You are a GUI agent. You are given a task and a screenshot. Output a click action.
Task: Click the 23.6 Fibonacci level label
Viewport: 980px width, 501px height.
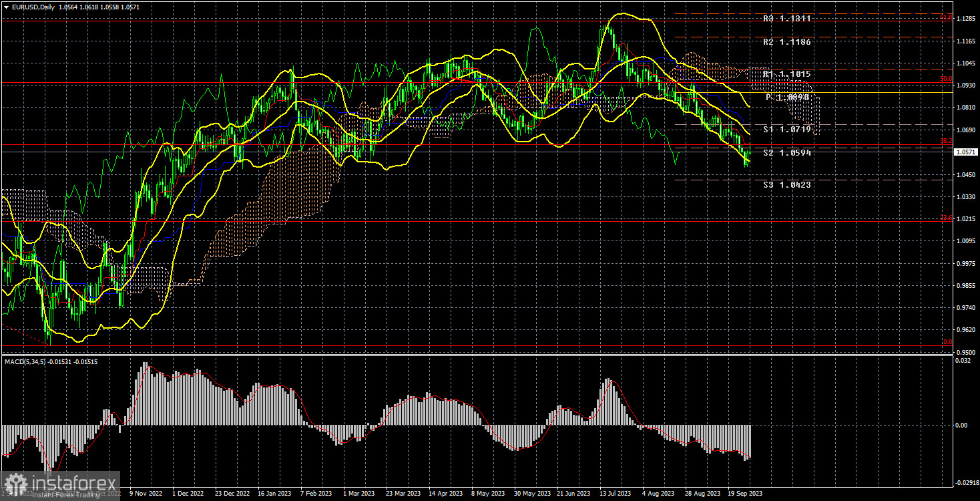[x=946, y=218]
